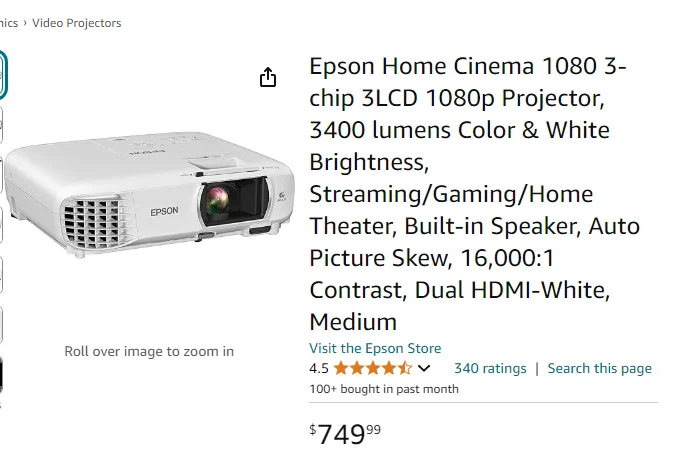Click the 4.5 rating number
The image size is (683, 459).
pos(319,368)
